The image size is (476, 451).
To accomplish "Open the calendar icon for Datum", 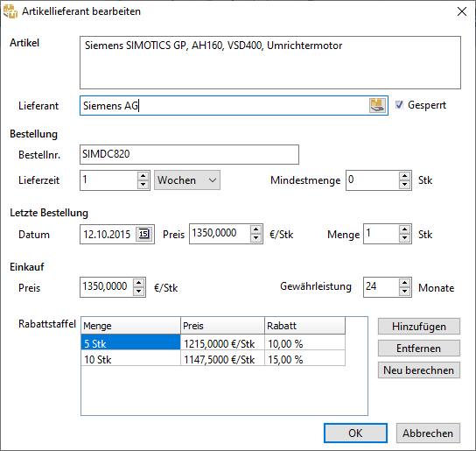I will click(143, 234).
